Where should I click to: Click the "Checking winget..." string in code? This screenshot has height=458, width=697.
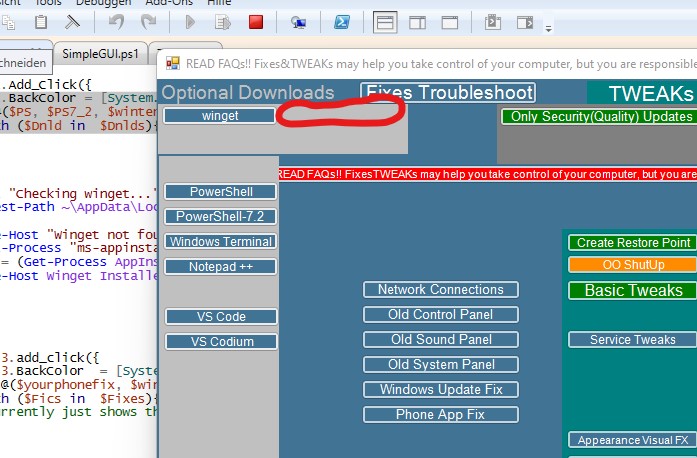point(83,194)
